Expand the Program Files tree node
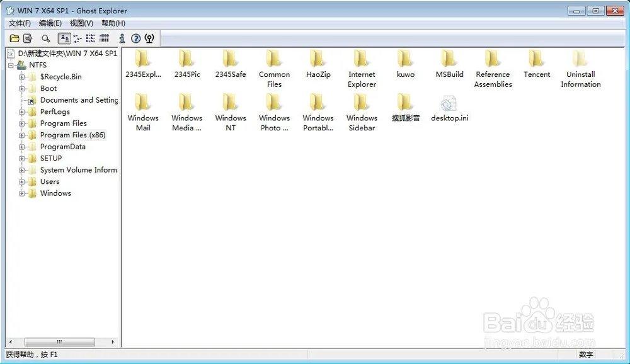 (x=22, y=123)
